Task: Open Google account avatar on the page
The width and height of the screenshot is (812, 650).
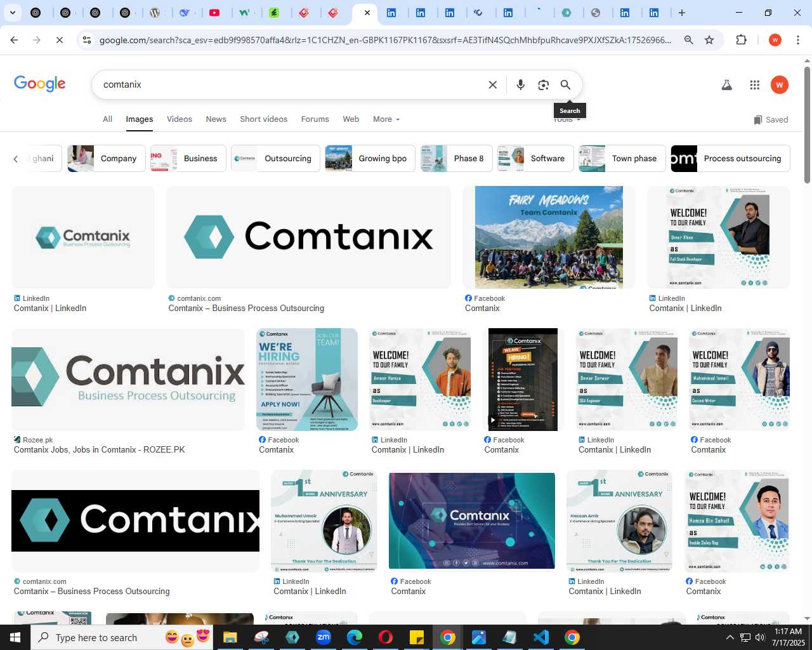Action: [780, 85]
